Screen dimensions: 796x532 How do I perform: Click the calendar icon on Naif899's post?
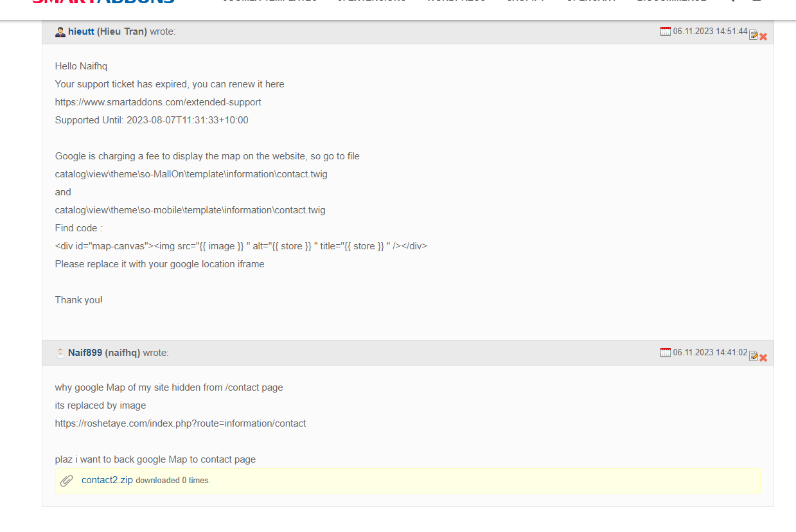point(666,352)
